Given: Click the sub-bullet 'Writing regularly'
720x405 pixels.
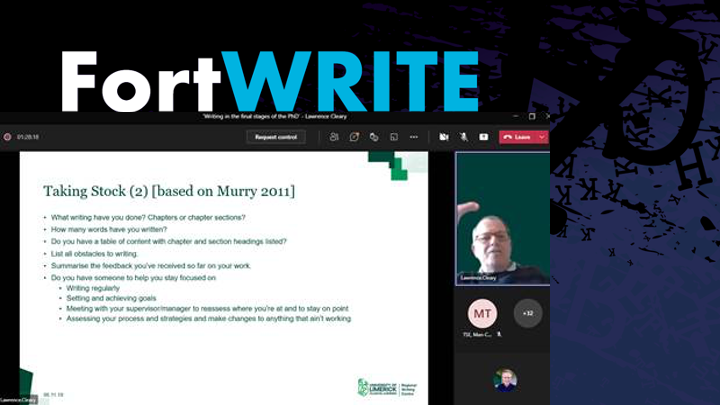Looking at the screenshot, I should 93,288.
